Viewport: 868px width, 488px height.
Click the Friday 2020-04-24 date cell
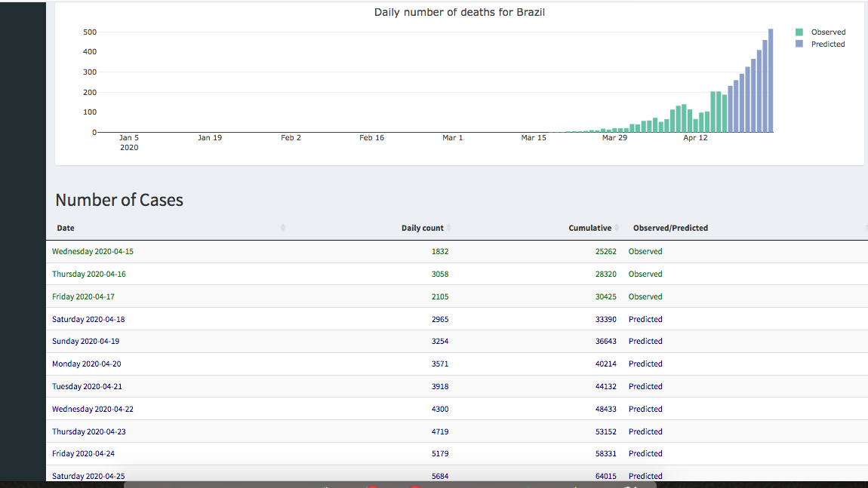[83, 454]
